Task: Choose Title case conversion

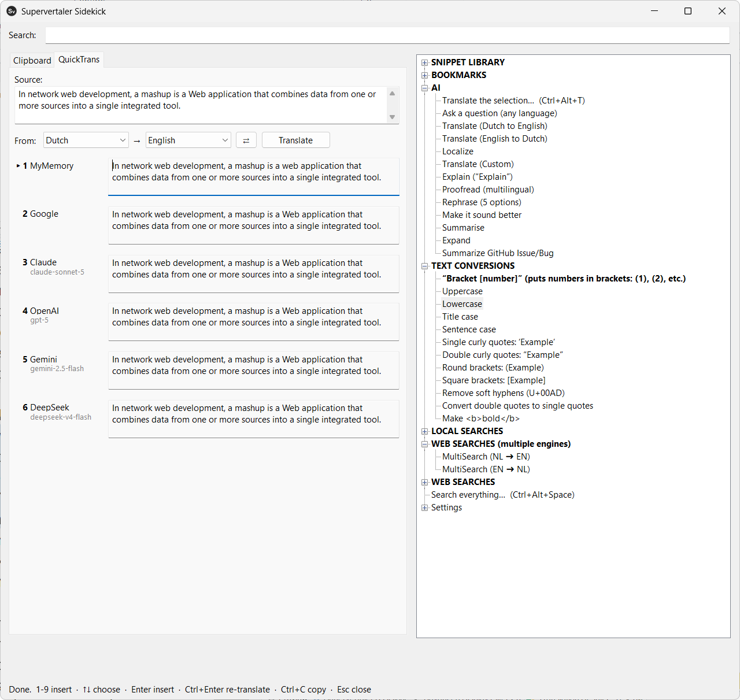Action: (460, 317)
